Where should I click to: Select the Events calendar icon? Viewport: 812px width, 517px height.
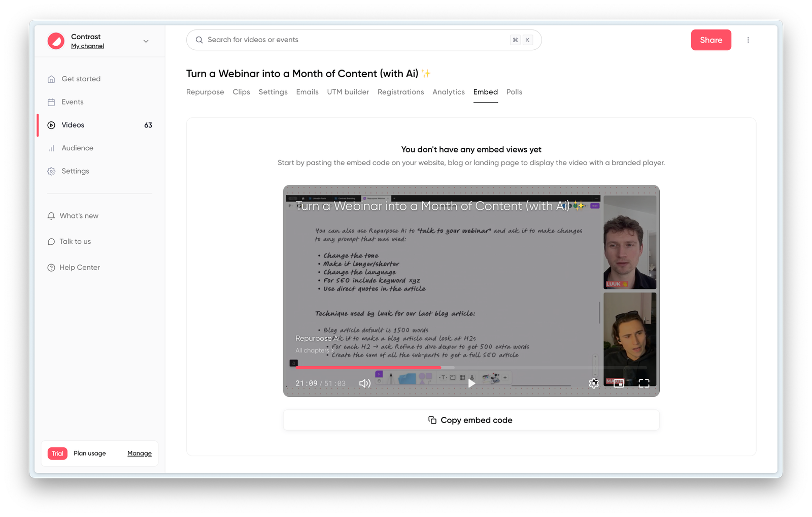coord(51,102)
